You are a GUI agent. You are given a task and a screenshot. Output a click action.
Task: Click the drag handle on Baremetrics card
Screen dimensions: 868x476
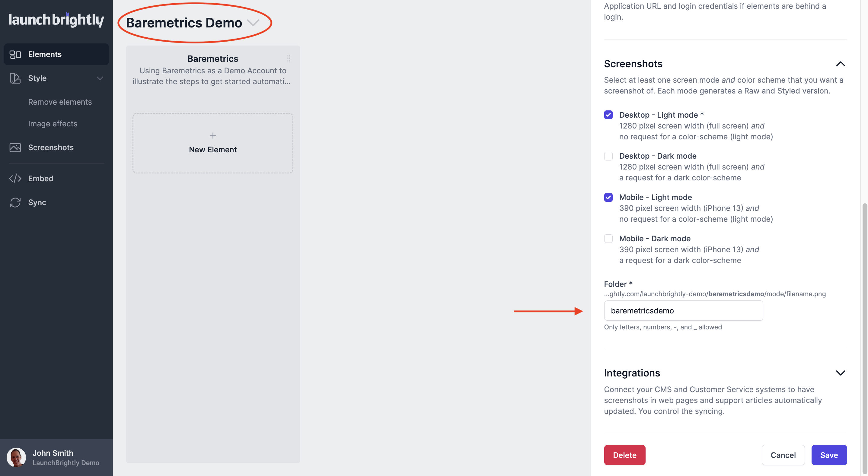(289, 59)
